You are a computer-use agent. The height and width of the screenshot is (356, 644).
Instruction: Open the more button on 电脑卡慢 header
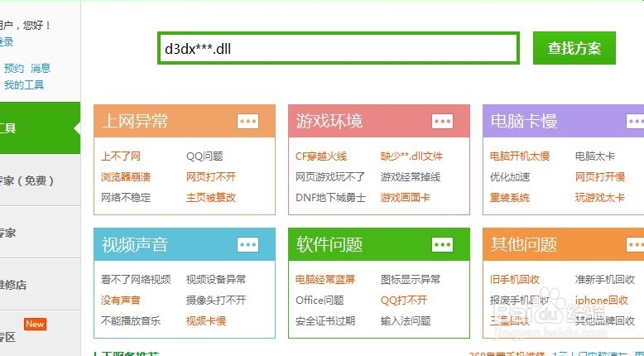coord(635,121)
